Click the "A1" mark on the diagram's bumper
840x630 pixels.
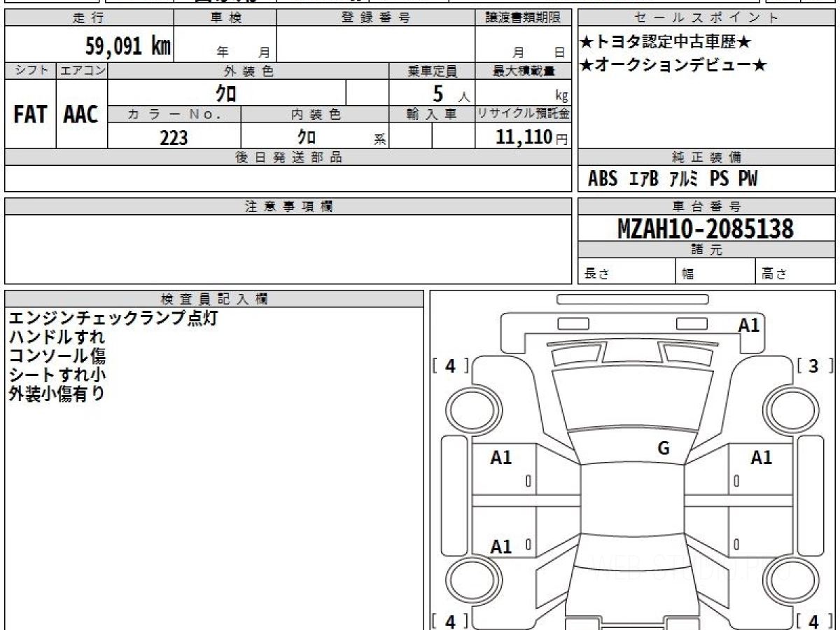(749, 325)
